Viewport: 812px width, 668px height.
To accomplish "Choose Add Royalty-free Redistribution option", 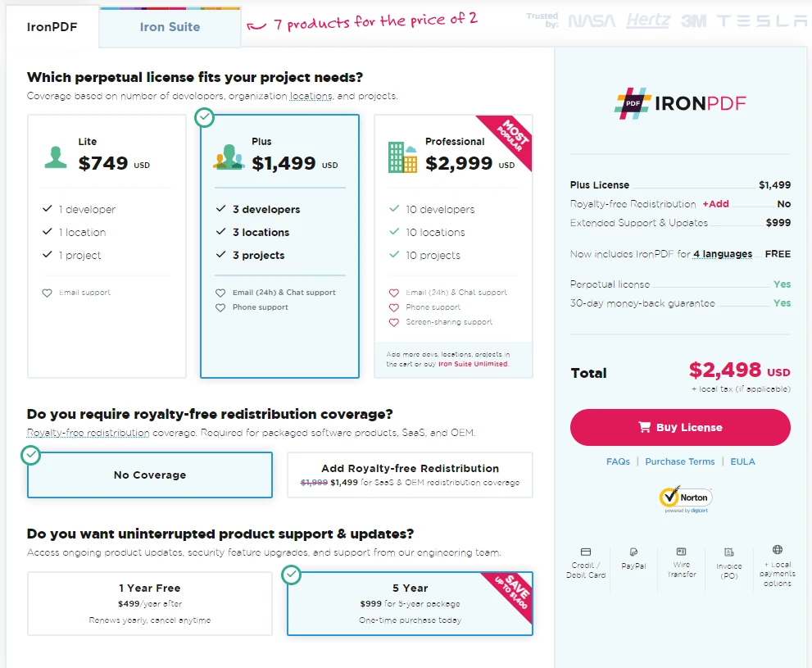I will 410,475.
